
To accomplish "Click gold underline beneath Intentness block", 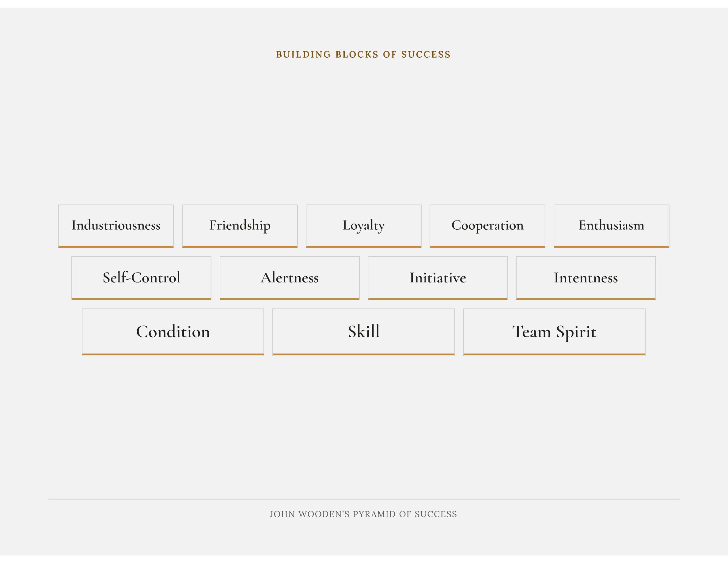I will [x=586, y=299].
